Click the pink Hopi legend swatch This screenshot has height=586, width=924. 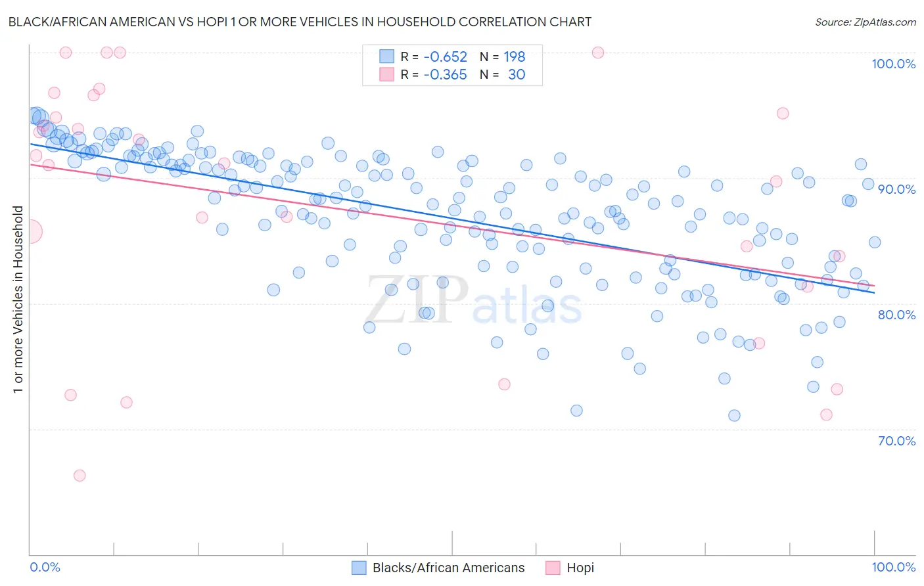[553, 568]
